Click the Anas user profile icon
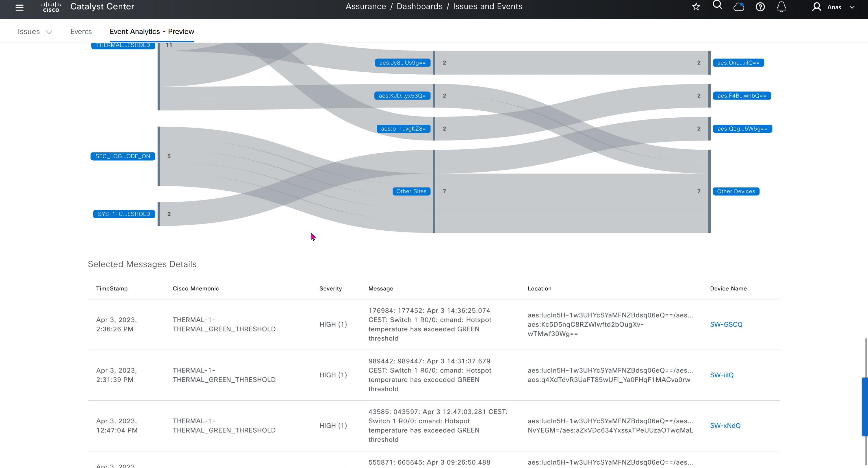This screenshot has width=868, height=468. click(817, 7)
